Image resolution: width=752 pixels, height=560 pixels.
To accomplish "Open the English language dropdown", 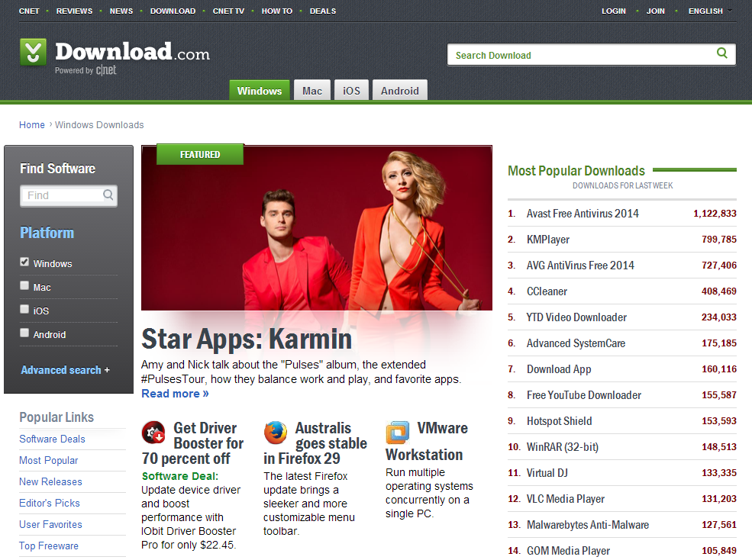I will (710, 11).
